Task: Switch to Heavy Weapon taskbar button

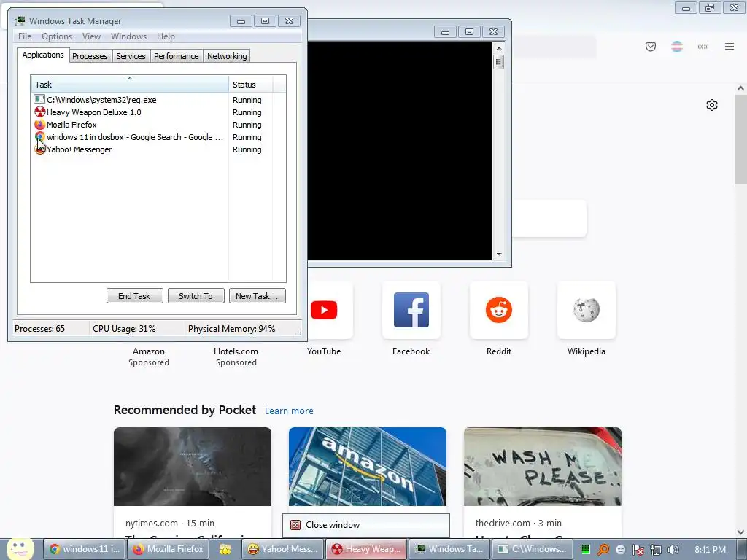Action: tap(367, 549)
